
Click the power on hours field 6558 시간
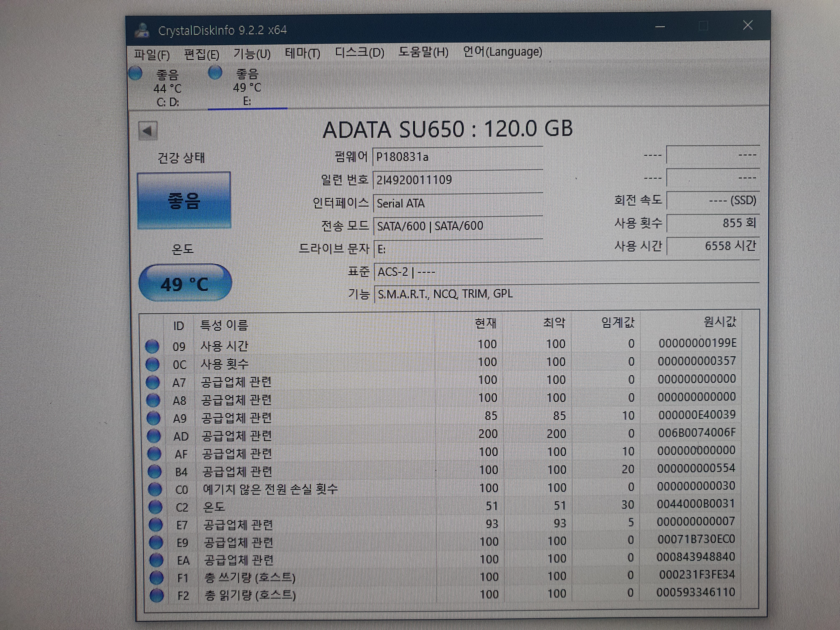(713, 246)
